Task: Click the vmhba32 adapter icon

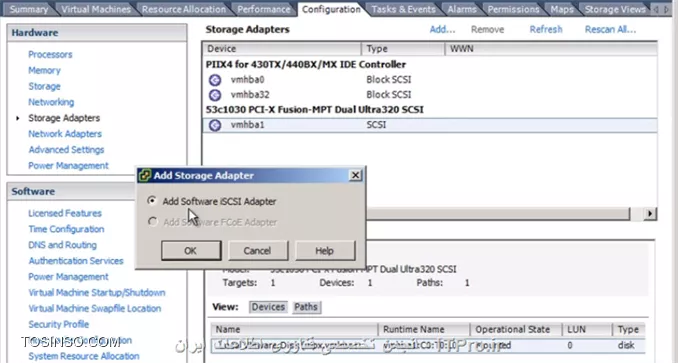Action: 215,95
